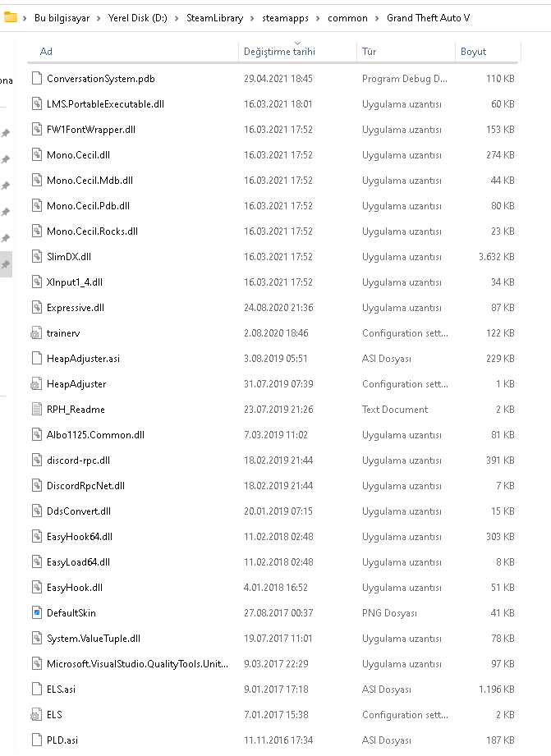Screen dimensions: 551x756
Task: Click the 3.632 KB size cell
Action: click(496, 256)
